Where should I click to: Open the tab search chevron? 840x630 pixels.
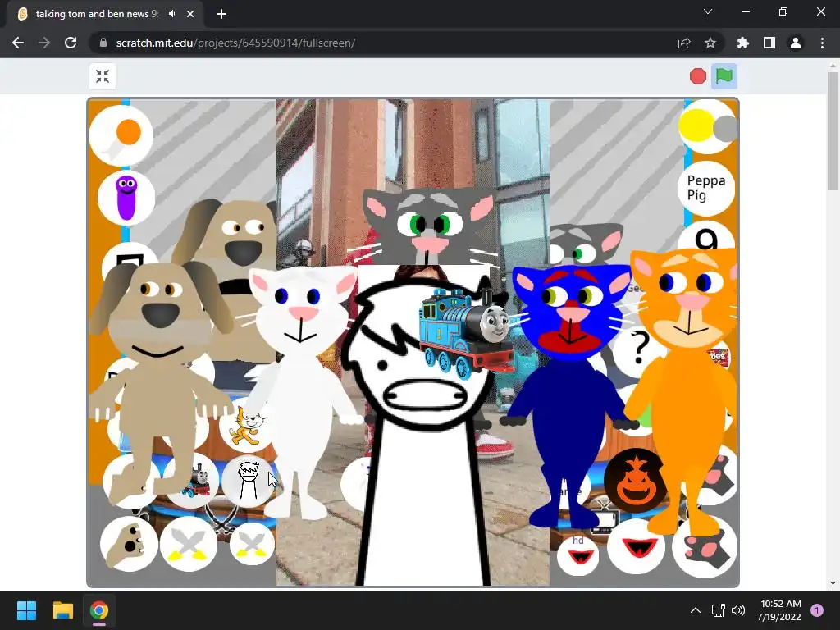point(708,11)
